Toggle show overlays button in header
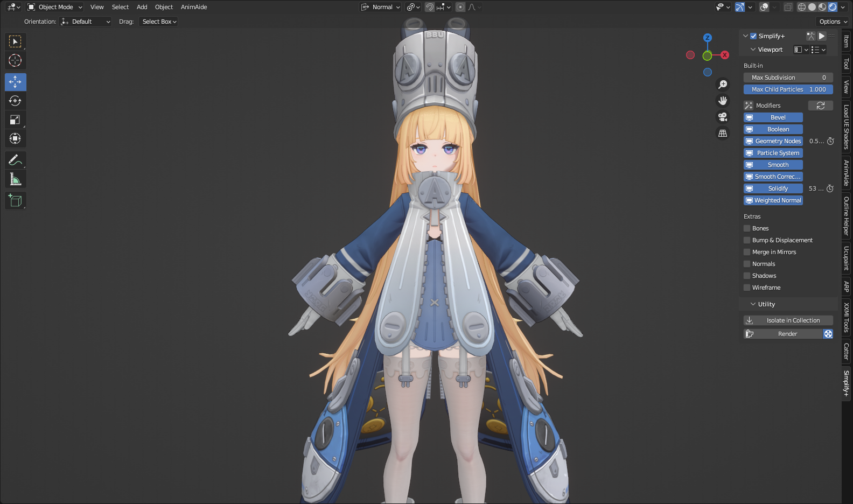 (x=764, y=7)
